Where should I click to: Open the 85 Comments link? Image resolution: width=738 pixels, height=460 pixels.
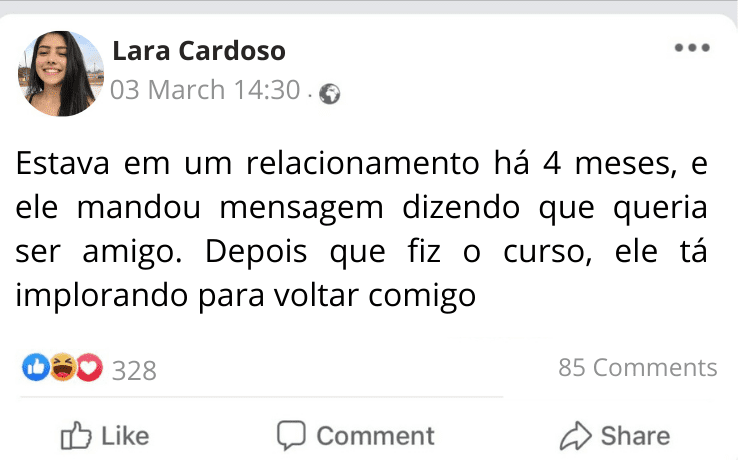637,367
